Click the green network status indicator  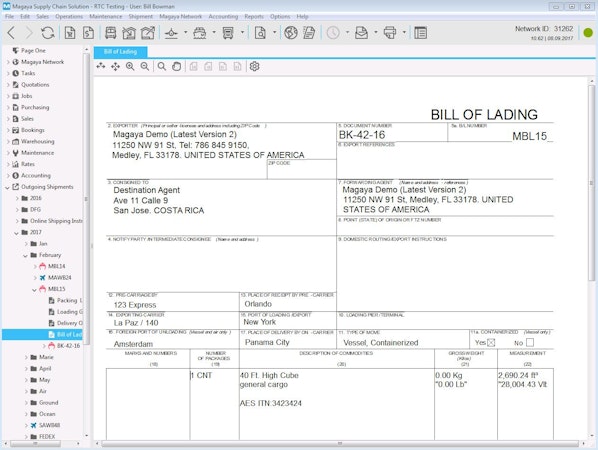tap(588, 33)
